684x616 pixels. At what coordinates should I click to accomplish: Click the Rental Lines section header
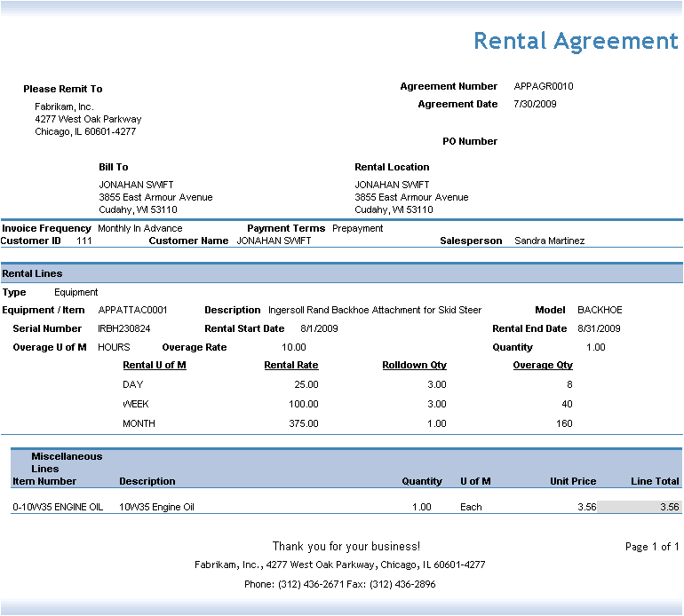(32, 274)
